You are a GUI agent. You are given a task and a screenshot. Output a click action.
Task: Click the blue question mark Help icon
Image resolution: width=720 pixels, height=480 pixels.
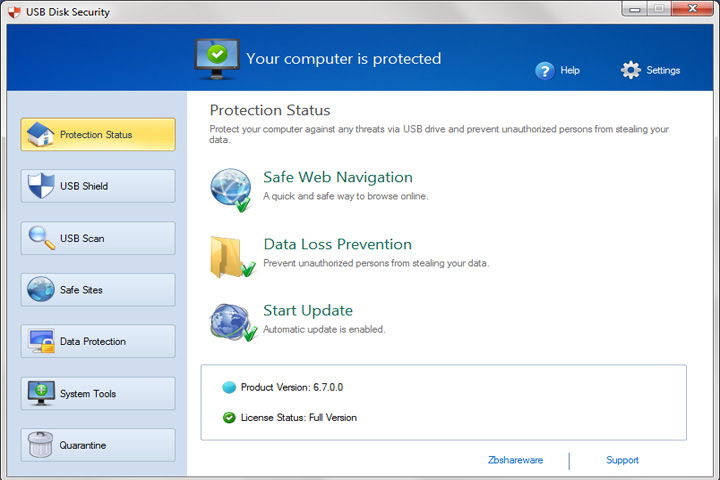[x=545, y=71]
